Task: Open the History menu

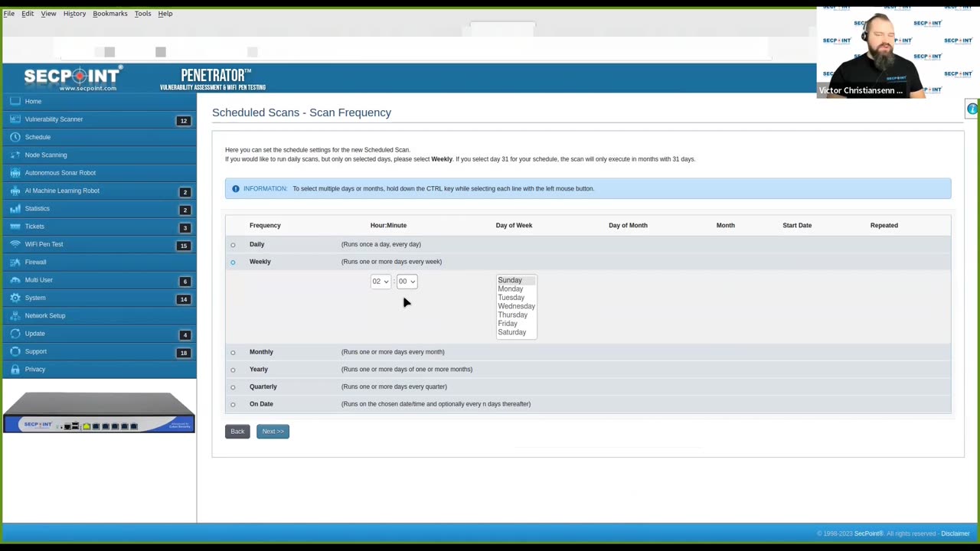Action: point(74,13)
